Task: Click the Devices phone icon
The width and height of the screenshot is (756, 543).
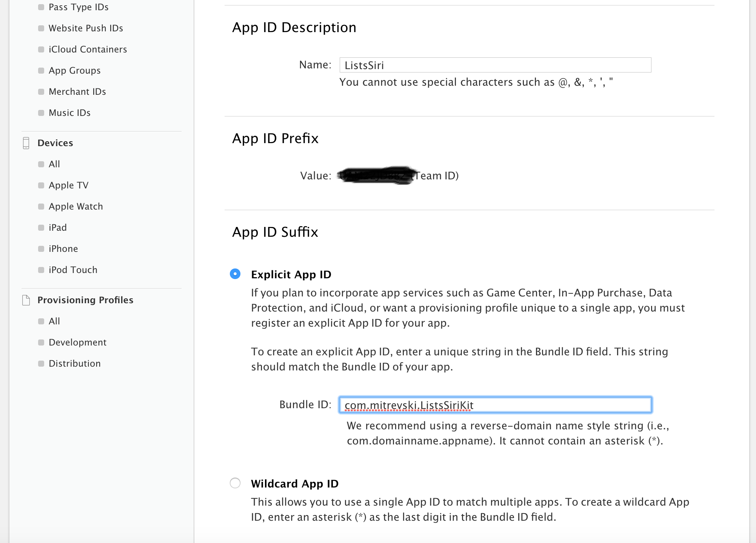Action: point(26,143)
